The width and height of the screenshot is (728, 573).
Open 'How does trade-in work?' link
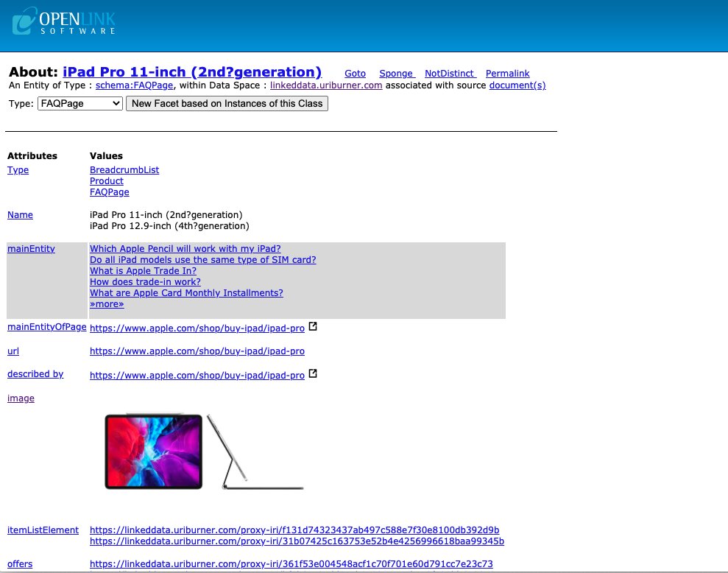pos(145,281)
